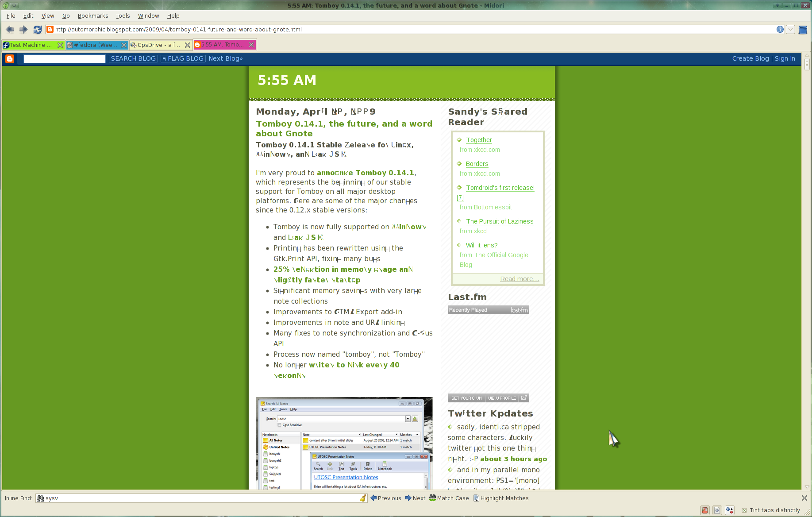Go forward with the forward arrow
The height and width of the screenshot is (517, 812).
point(23,30)
